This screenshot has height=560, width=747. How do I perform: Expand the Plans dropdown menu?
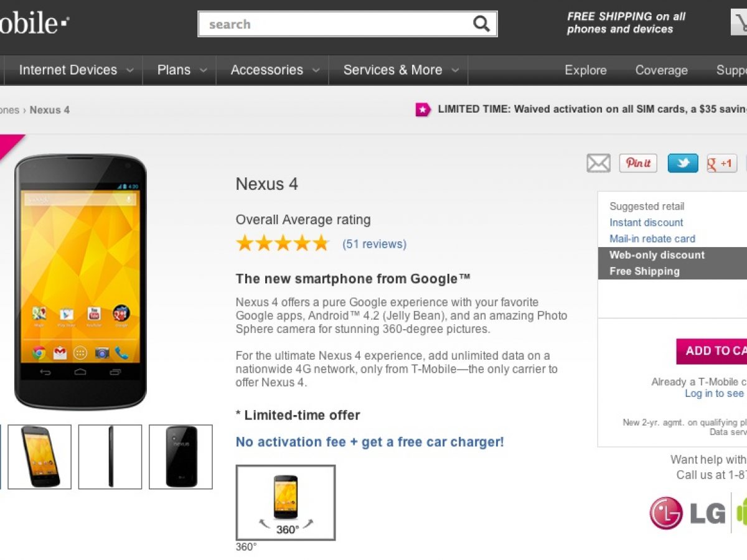click(x=182, y=70)
